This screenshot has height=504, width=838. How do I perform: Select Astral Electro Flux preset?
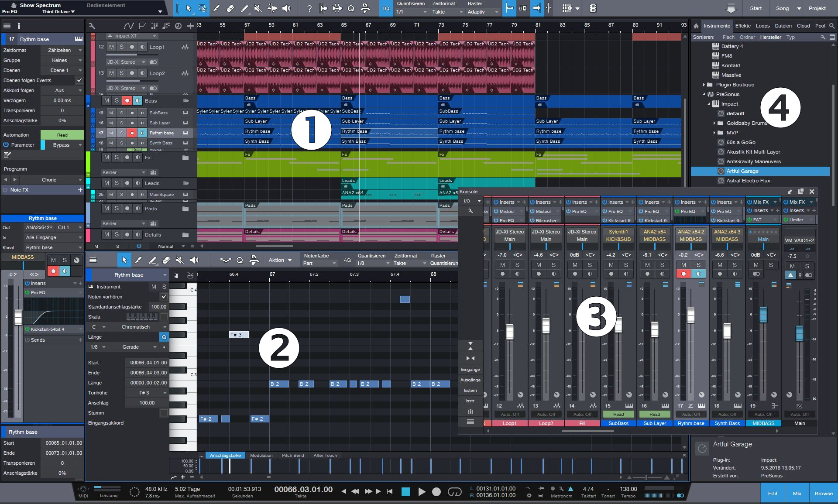pyautogui.click(x=748, y=181)
